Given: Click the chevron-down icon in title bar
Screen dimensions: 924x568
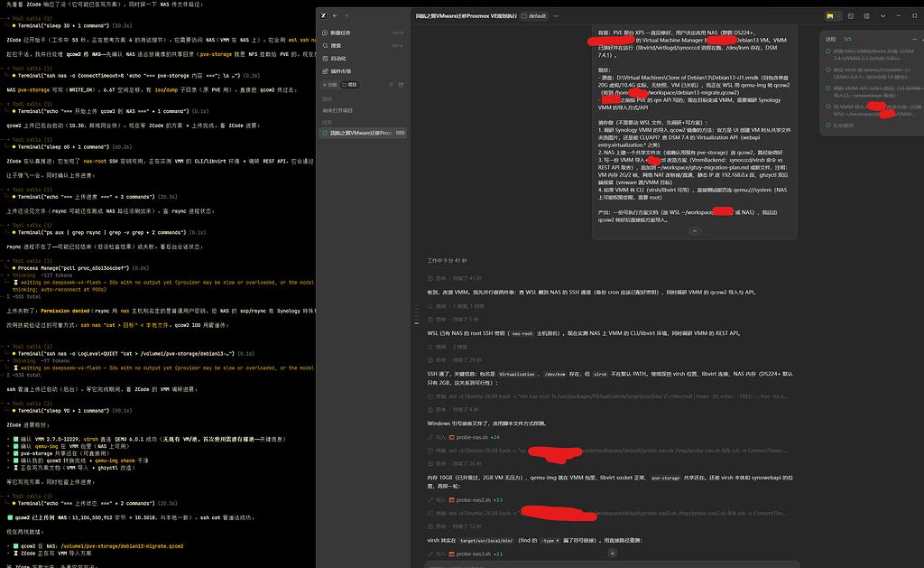Looking at the screenshot, I should pos(882,16).
